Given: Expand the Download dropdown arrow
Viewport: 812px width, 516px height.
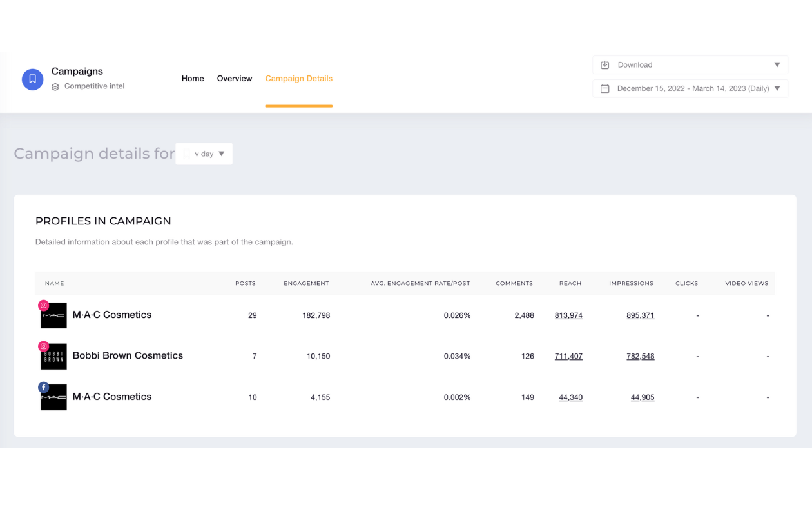Looking at the screenshot, I should tap(777, 65).
